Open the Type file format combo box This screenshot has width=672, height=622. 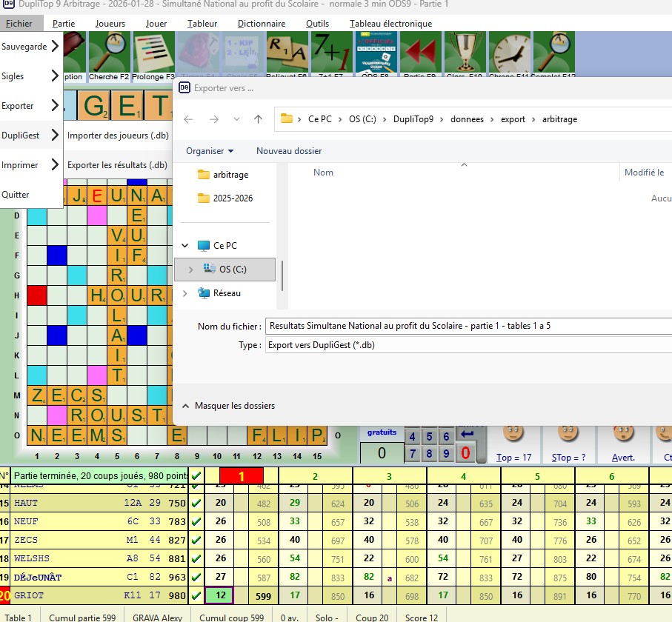point(468,345)
